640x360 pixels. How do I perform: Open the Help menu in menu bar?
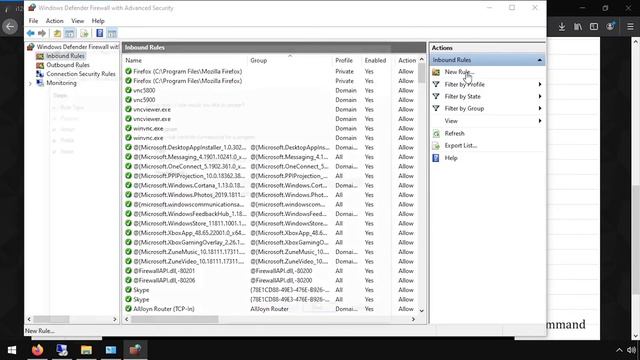[x=98, y=21]
